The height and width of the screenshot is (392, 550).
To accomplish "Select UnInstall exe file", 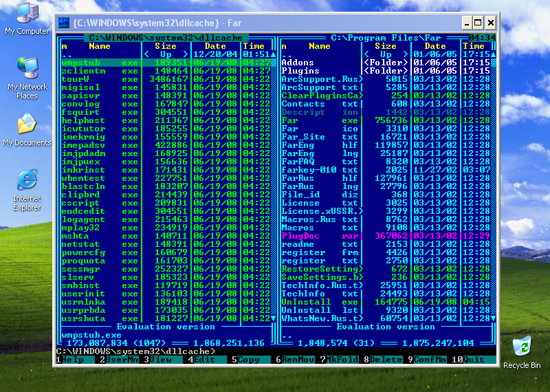I will [386, 302].
